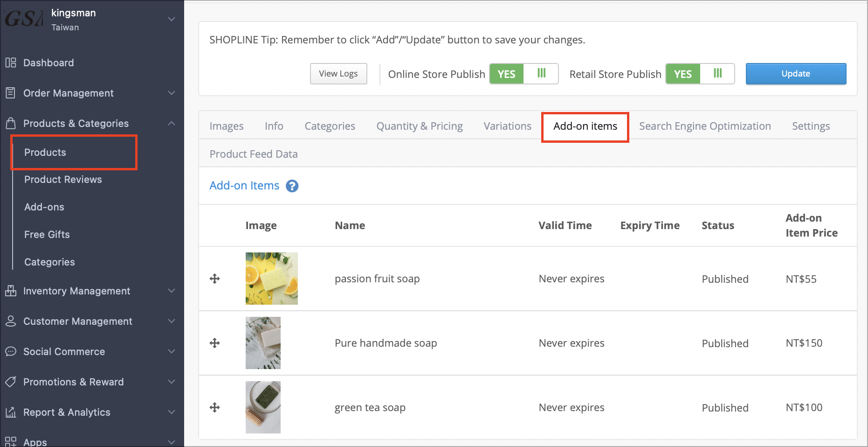Expand Order Management chevron
This screenshot has width=868, height=447.
point(172,93)
